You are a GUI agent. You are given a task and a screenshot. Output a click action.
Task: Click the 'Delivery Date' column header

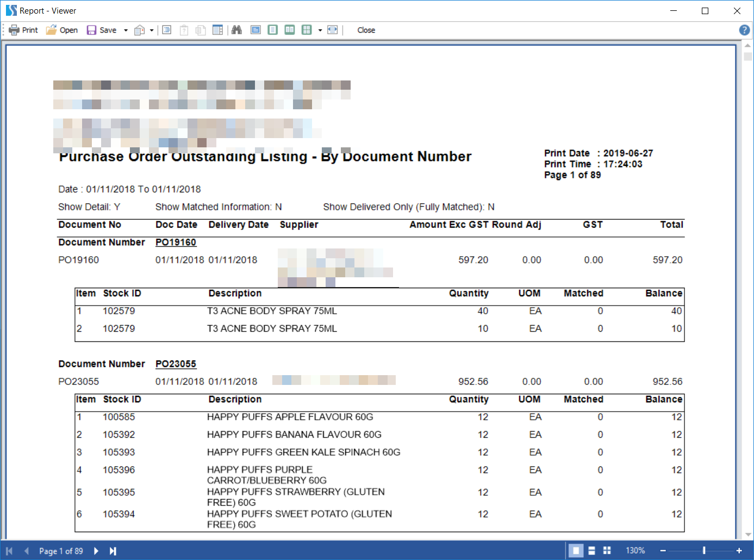coord(238,225)
